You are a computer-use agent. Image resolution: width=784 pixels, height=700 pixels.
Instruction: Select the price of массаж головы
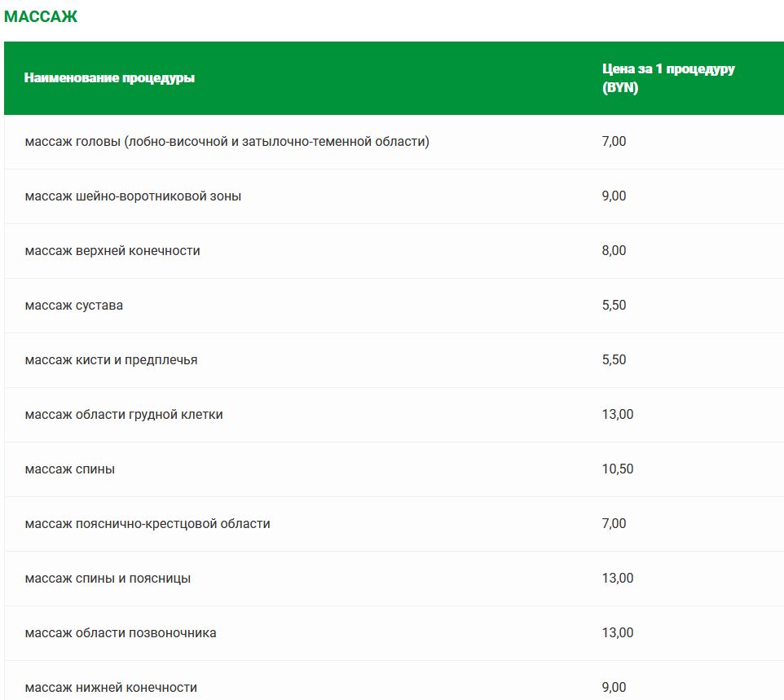click(x=614, y=142)
